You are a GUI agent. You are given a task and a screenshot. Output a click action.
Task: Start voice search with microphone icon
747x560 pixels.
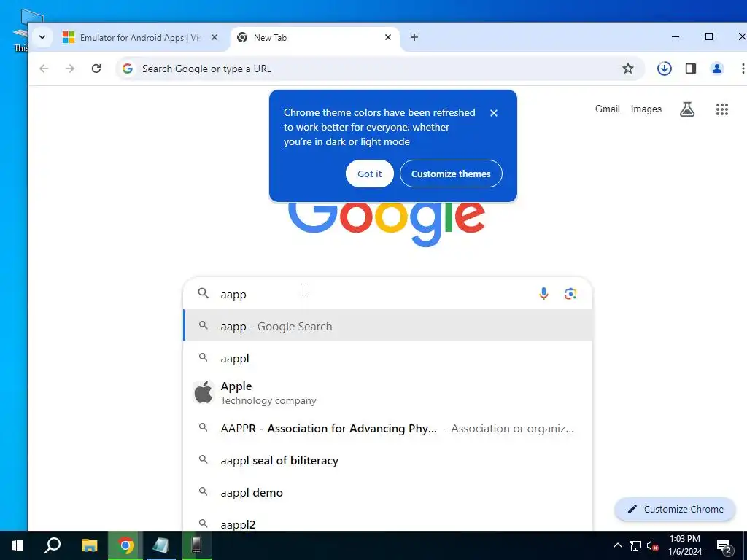(x=543, y=294)
